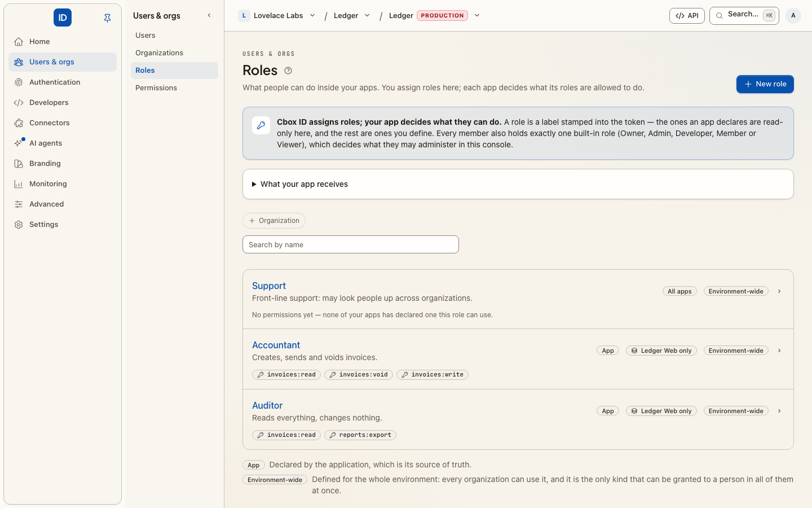The image size is (812, 508).
Task: Click Ledger Web only badge on Accountant
Action: point(661,351)
